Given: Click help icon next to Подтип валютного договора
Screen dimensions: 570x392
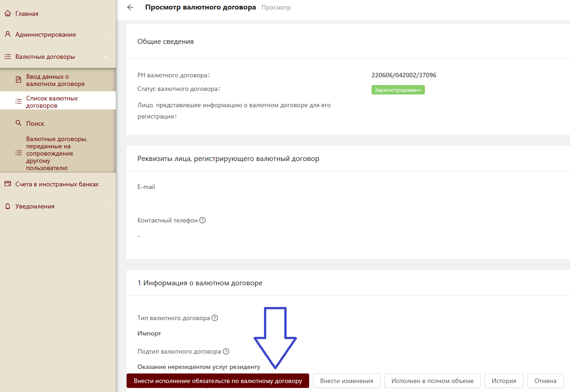Looking at the screenshot, I should (226, 351).
